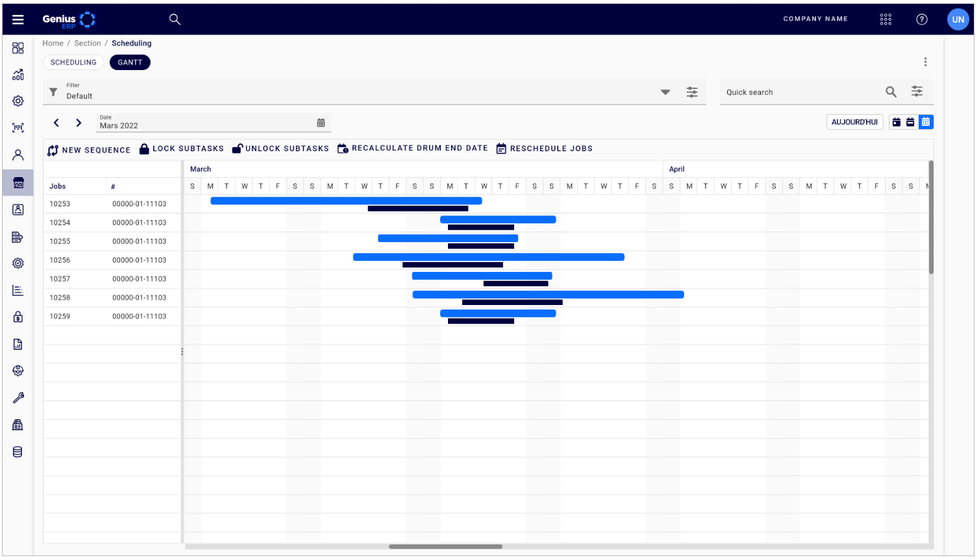Switch to the weekly calendar view icon
The width and height of the screenshot is (979, 560).
911,121
